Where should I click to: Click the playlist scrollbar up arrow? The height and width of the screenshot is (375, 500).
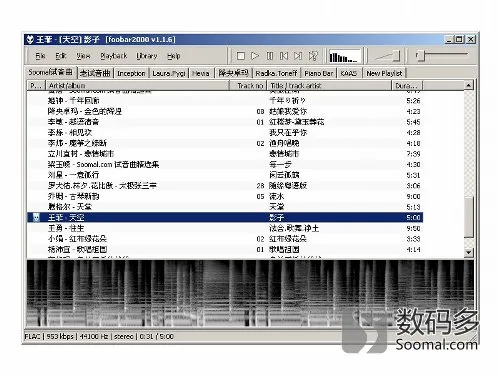469,85
